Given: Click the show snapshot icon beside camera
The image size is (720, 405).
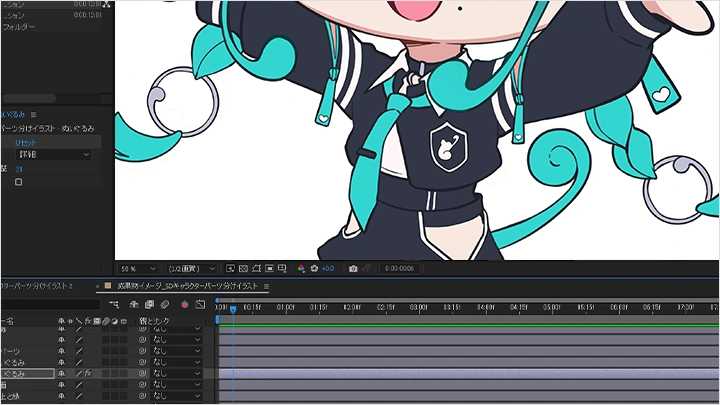Looking at the screenshot, I should tap(366, 268).
